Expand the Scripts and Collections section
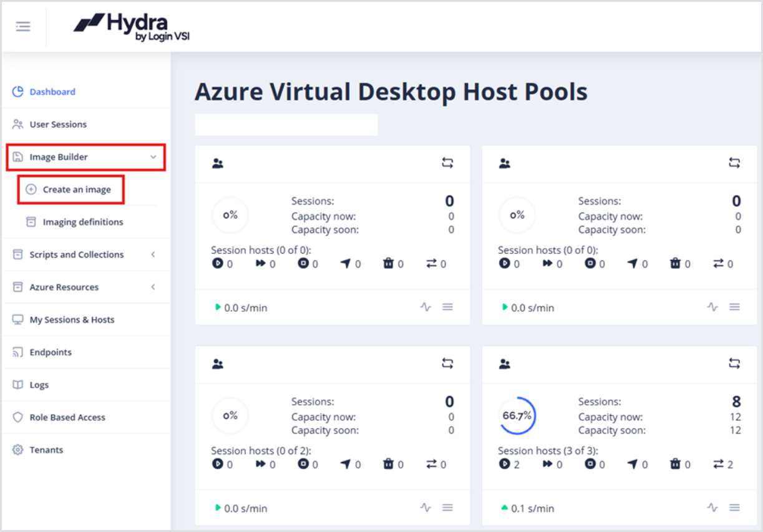Viewport: 763px width, 532px height. click(x=153, y=254)
